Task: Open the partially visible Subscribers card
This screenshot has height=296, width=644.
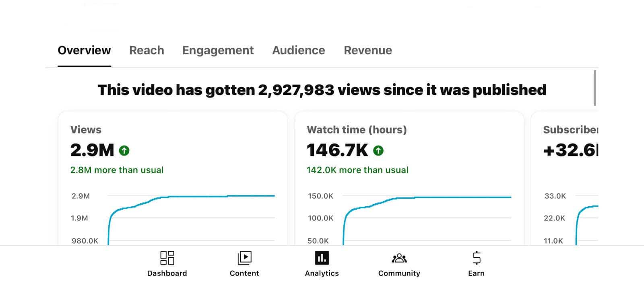Action: (570, 129)
